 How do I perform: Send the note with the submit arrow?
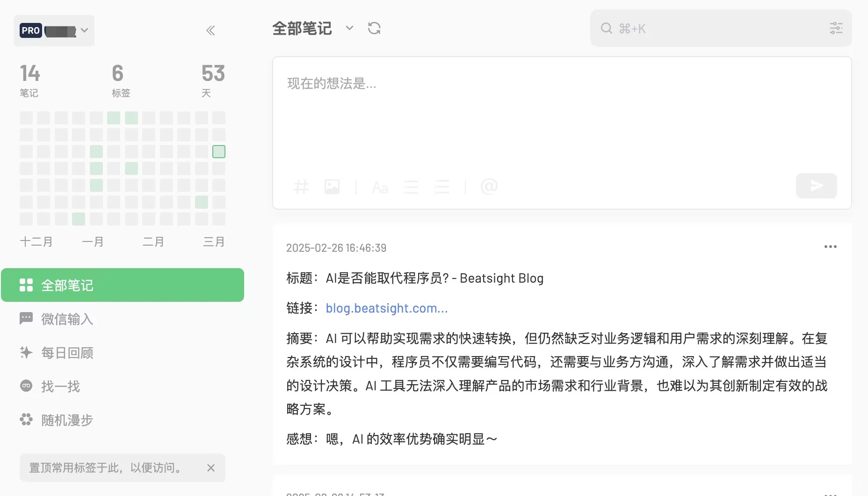tap(816, 186)
